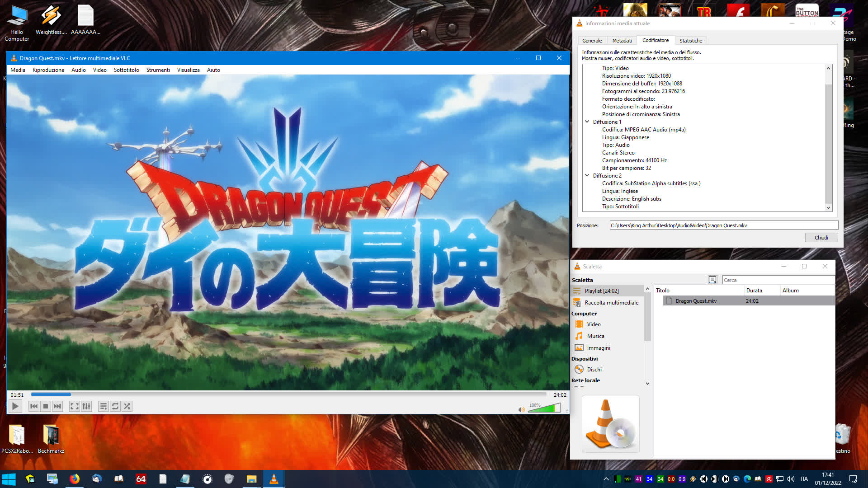Toggle the playlist view button
The image size is (868, 488).
[x=104, y=406]
